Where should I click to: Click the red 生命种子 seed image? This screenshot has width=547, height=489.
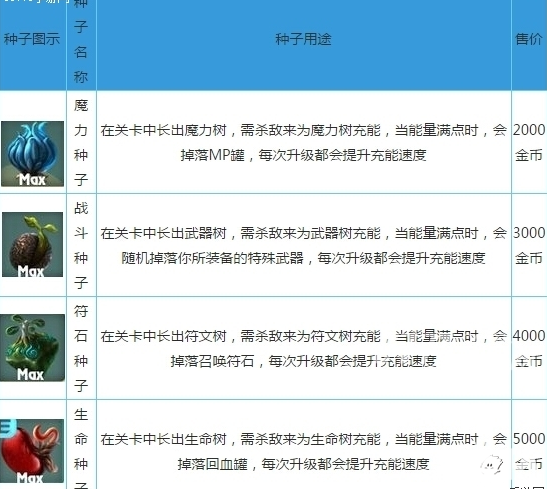point(32,451)
